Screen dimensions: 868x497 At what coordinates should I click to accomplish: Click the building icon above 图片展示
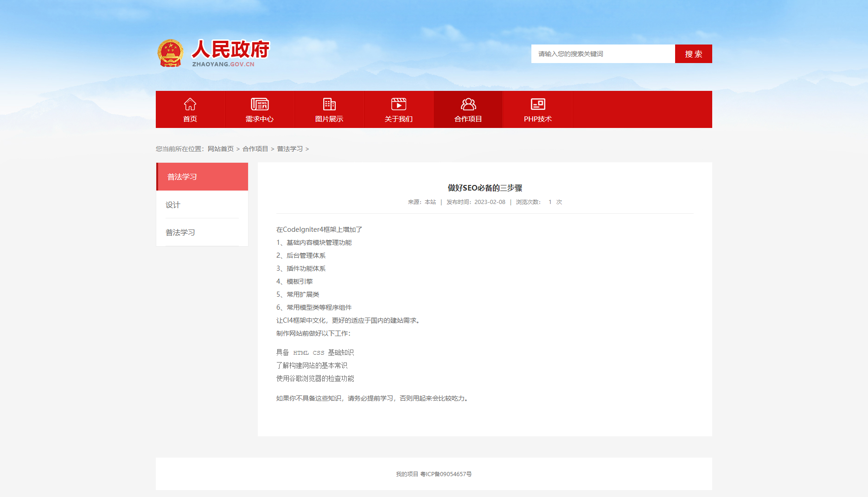(329, 104)
